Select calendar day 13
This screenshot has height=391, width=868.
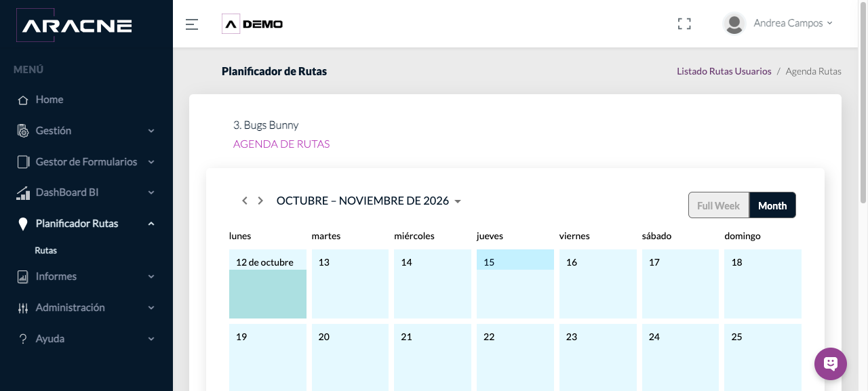(x=350, y=284)
